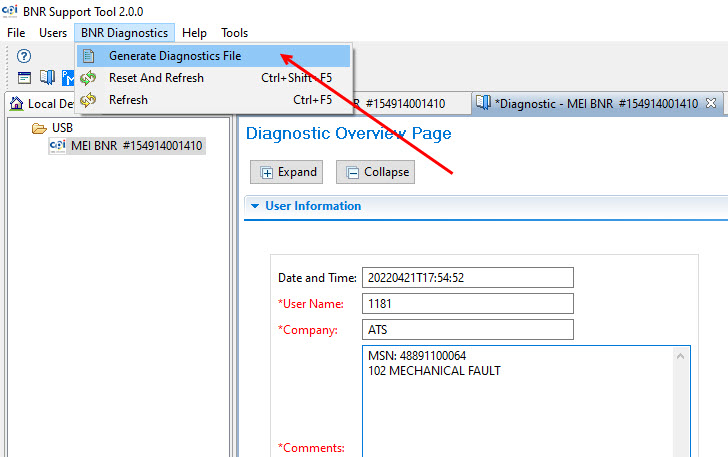
Task: Choose Refresh from the BNR Diagnostics menu
Action: pyautogui.click(x=128, y=100)
